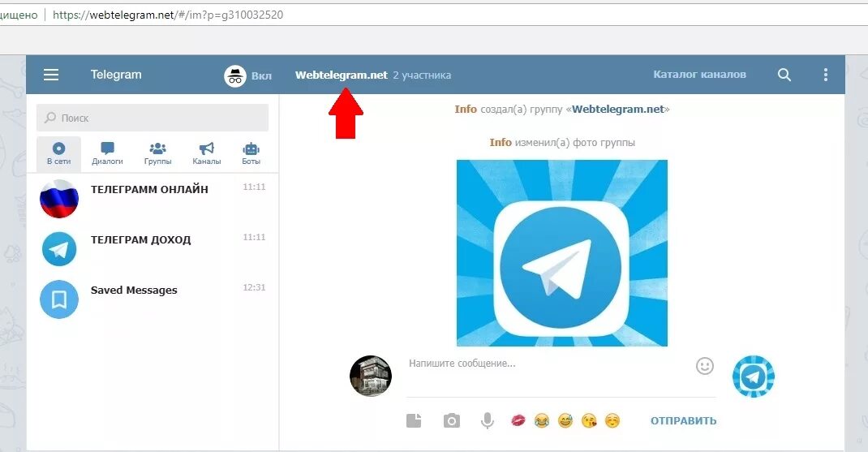
Task: Insert the sweat smile emoji
Action: [x=565, y=421]
